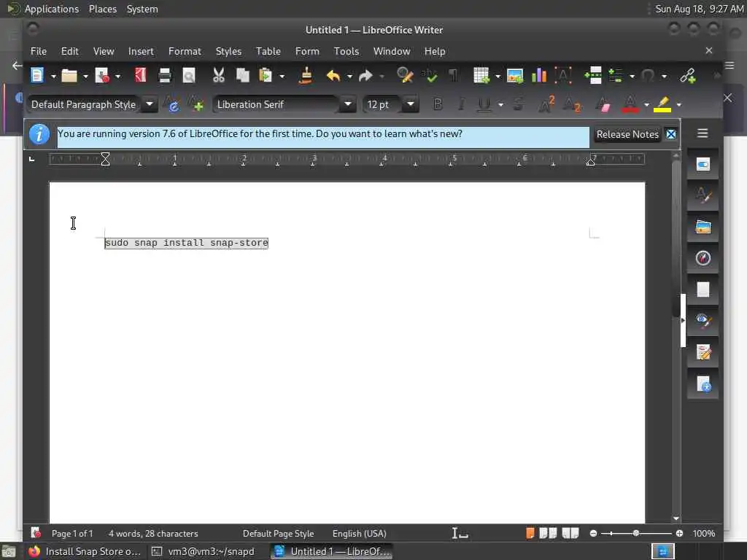Toggle Superscript formatting
The image size is (747, 560).
(546, 104)
